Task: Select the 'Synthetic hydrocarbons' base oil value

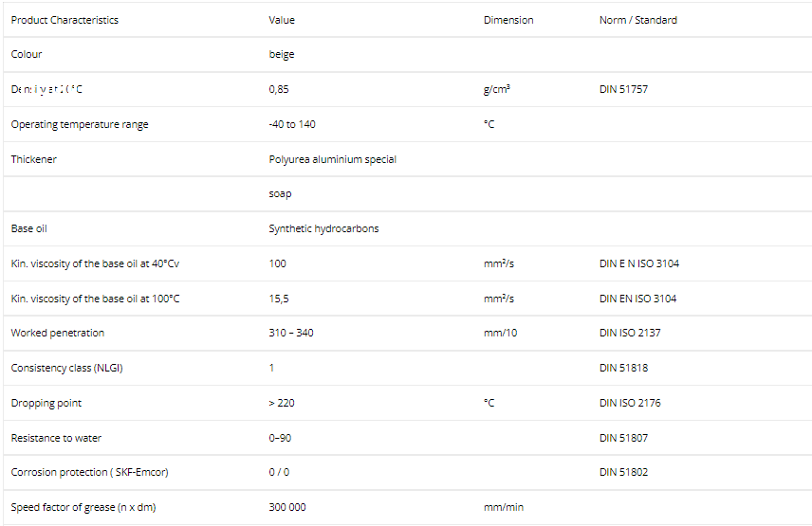Action: point(323,228)
